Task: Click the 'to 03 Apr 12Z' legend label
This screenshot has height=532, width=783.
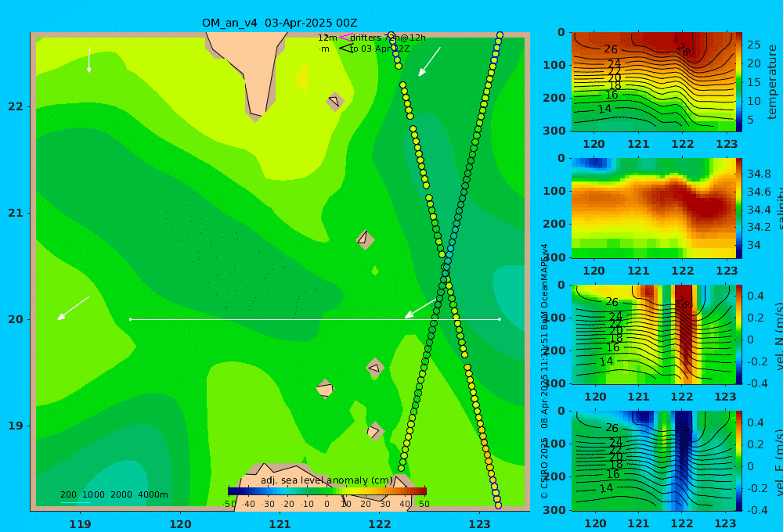Action: click(x=380, y=49)
